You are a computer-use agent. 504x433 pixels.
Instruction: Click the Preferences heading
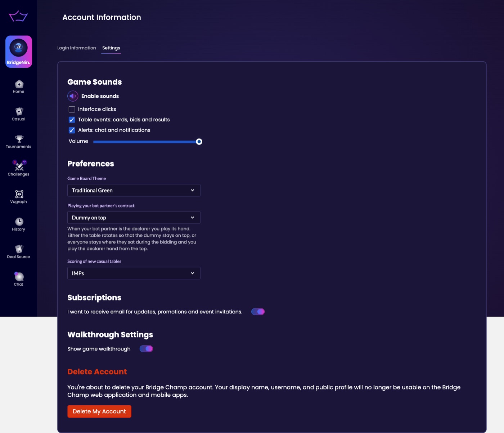point(91,164)
